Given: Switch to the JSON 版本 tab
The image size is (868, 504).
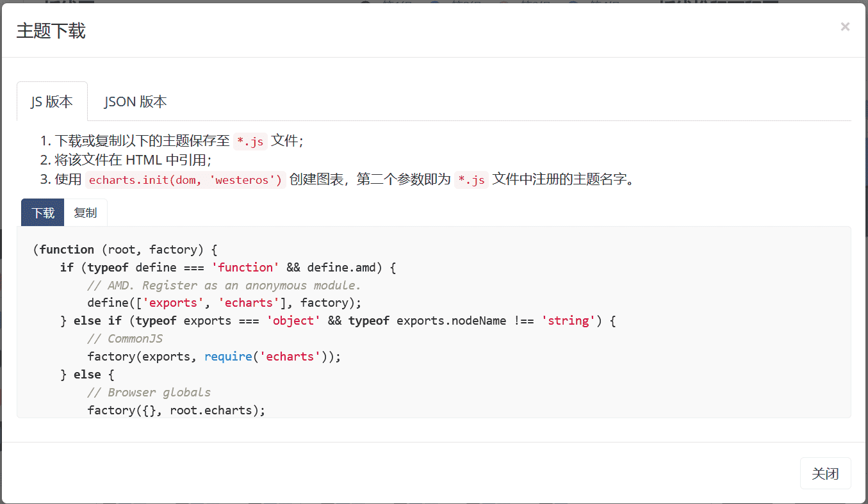Looking at the screenshot, I should click(136, 101).
